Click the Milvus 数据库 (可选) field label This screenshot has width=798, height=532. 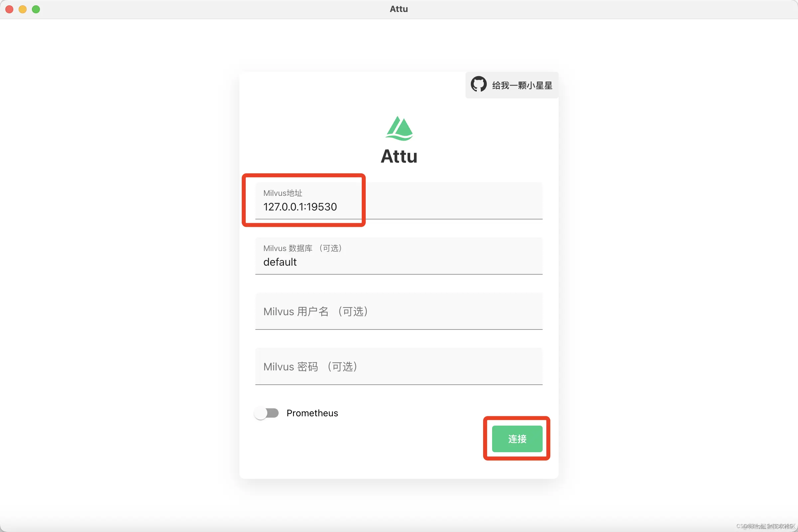pyautogui.click(x=302, y=248)
